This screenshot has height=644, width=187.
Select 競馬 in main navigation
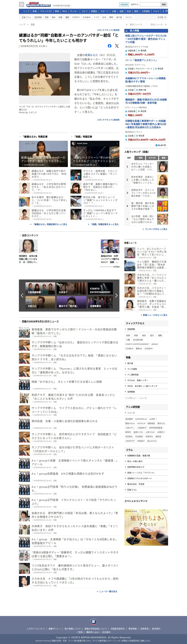136,11
